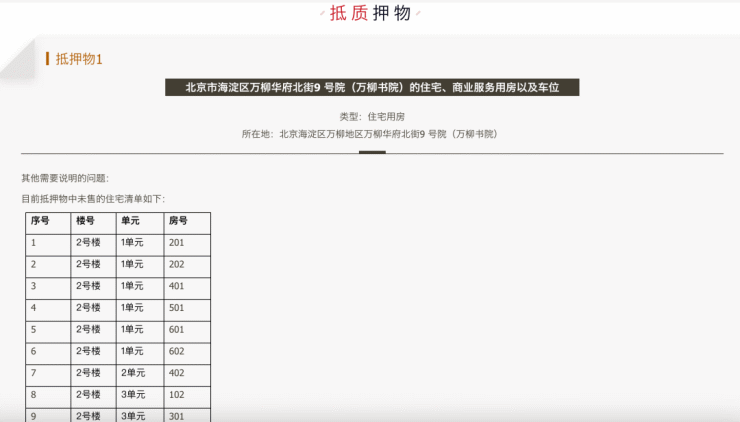
Task: Click the small dark marker on divider line
Action: click(372, 153)
